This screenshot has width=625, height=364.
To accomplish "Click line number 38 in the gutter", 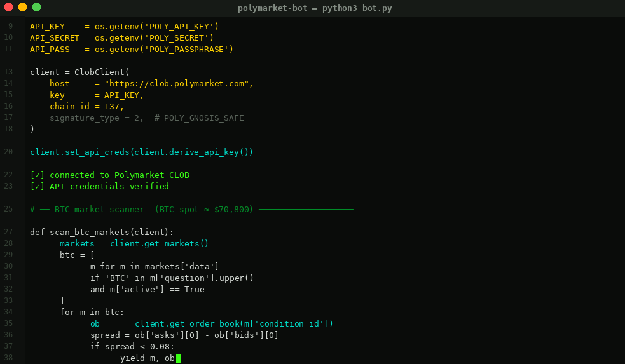I will point(8,358).
